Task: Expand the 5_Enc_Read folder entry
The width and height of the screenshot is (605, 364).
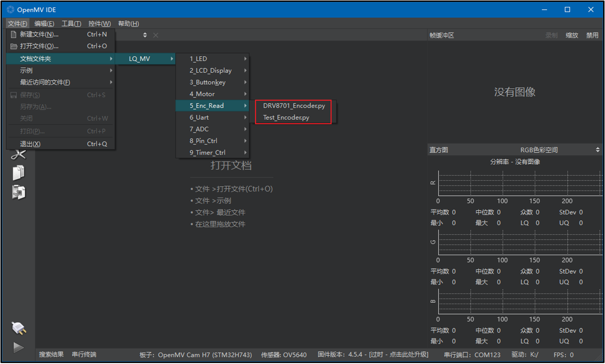Action: [x=213, y=106]
